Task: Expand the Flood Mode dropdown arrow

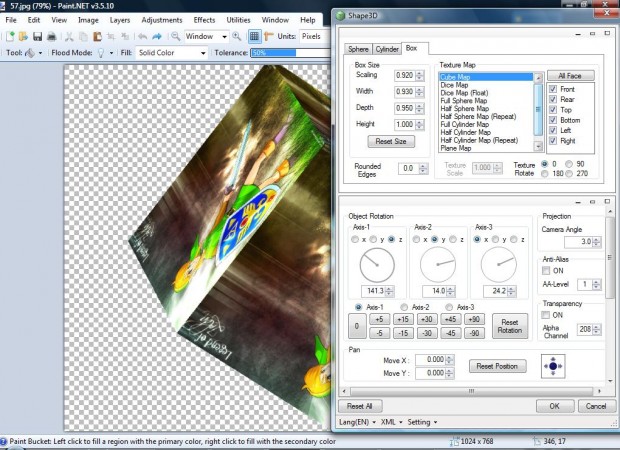Action: click(112, 53)
